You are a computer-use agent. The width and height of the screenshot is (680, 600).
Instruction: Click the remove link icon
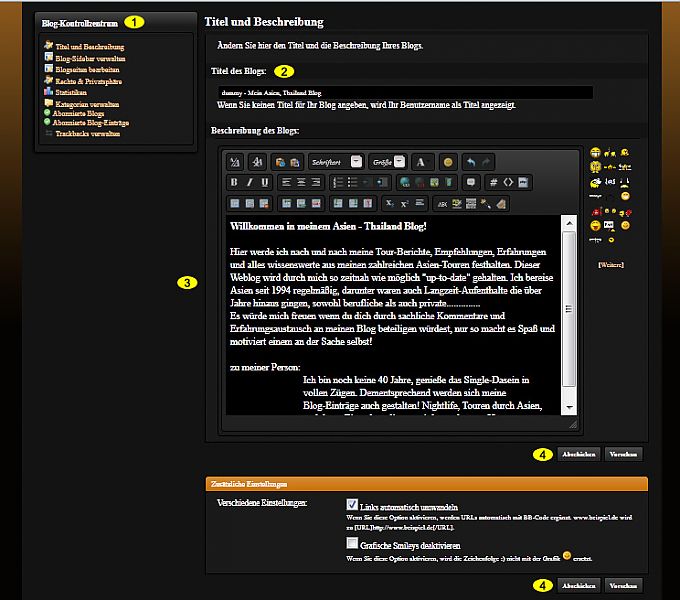pyautogui.click(x=419, y=183)
